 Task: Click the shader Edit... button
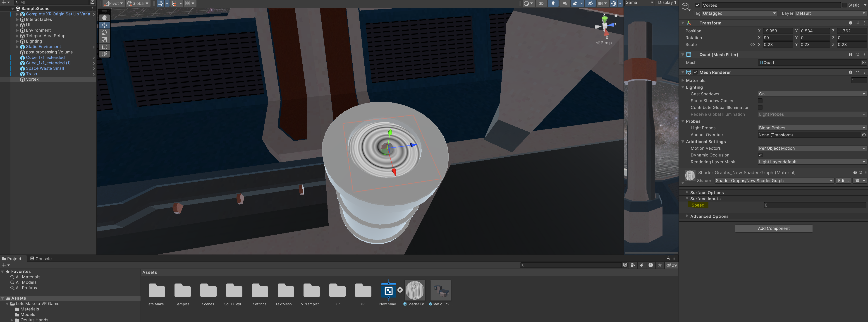[x=843, y=181]
